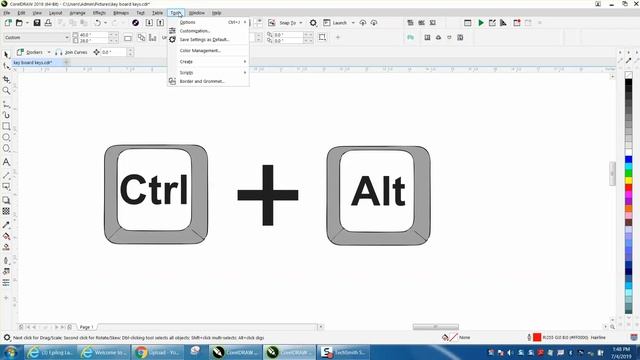Select the Drop Shadow tool
Image resolution: width=640 pixels, height=360 pixels.
point(6,200)
